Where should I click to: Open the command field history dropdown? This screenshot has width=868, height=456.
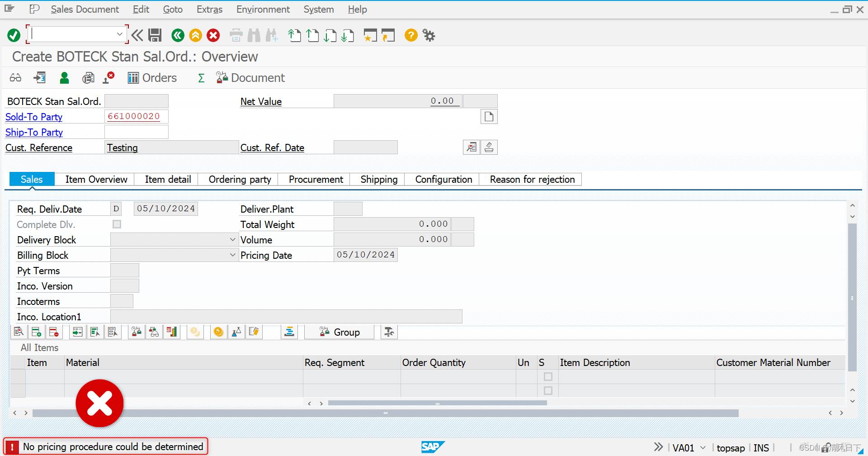click(x=119, y=34)
